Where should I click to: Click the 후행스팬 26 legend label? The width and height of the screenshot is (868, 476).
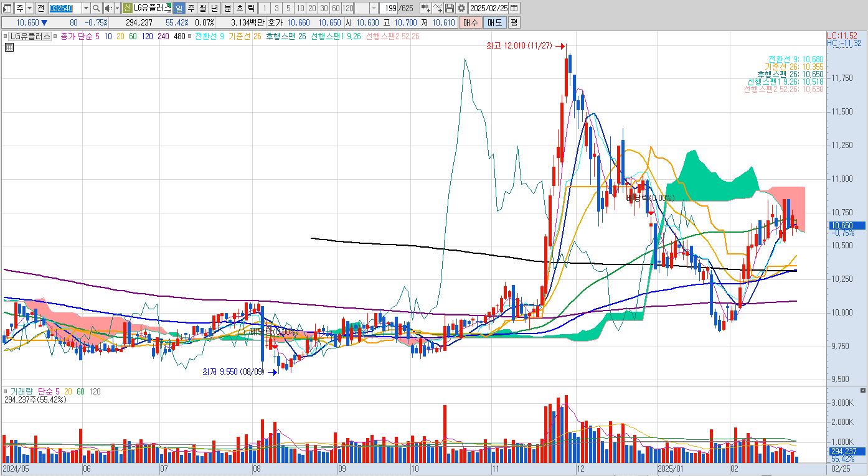click(286, 36)
